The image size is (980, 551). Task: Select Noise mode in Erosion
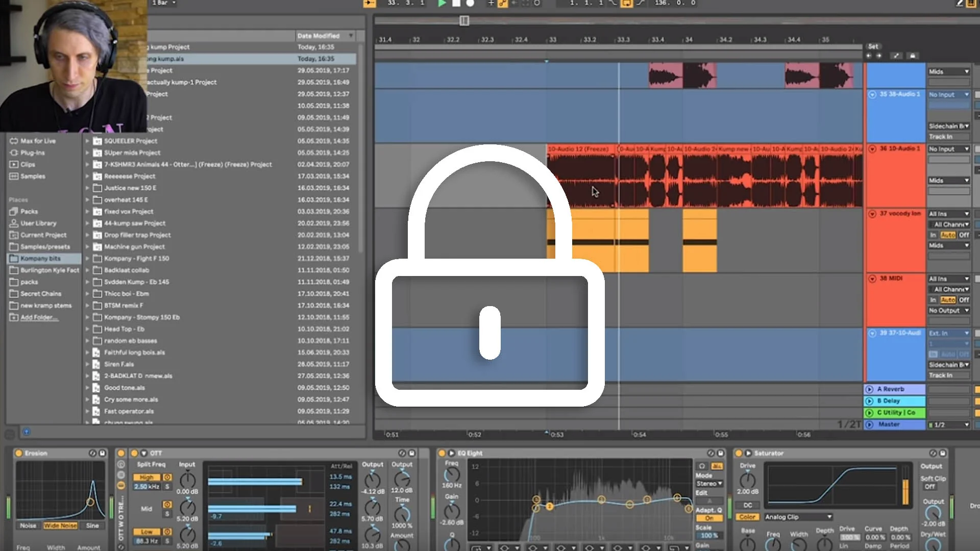pos(28,525)
